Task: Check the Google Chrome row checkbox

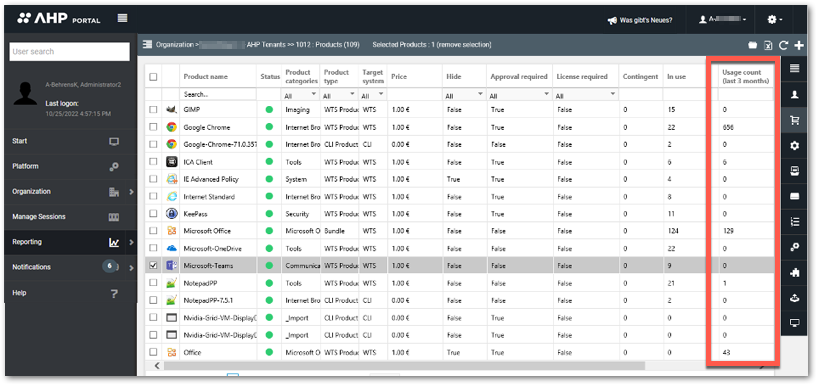Action: tap(153, 127)
